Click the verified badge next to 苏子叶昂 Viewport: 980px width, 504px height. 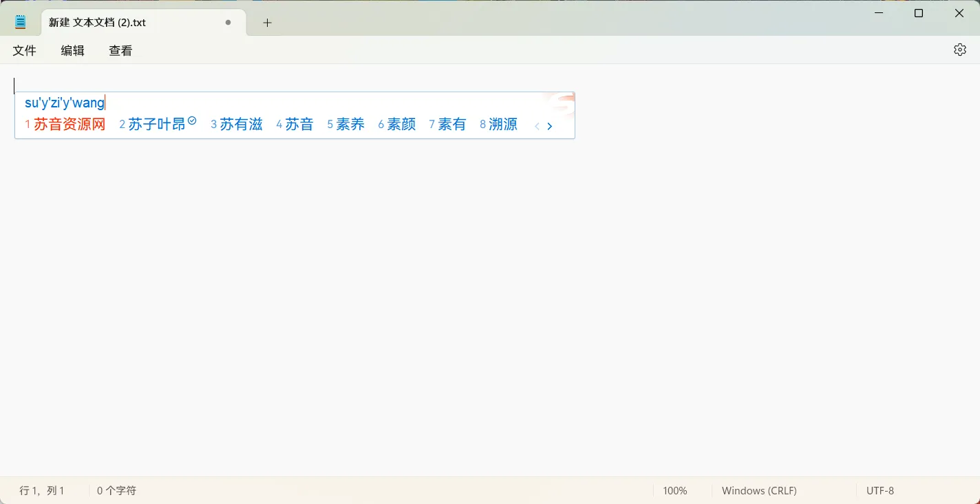[x=191, y=119]
